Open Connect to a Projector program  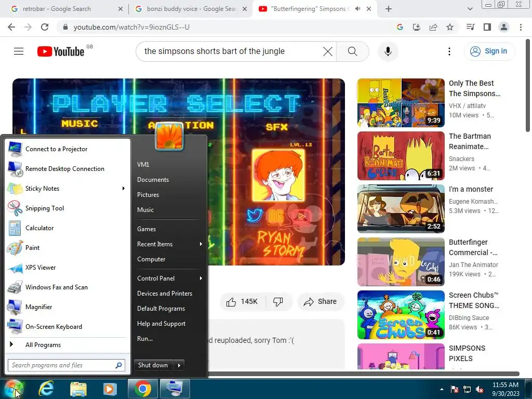(x=67, y=149)
